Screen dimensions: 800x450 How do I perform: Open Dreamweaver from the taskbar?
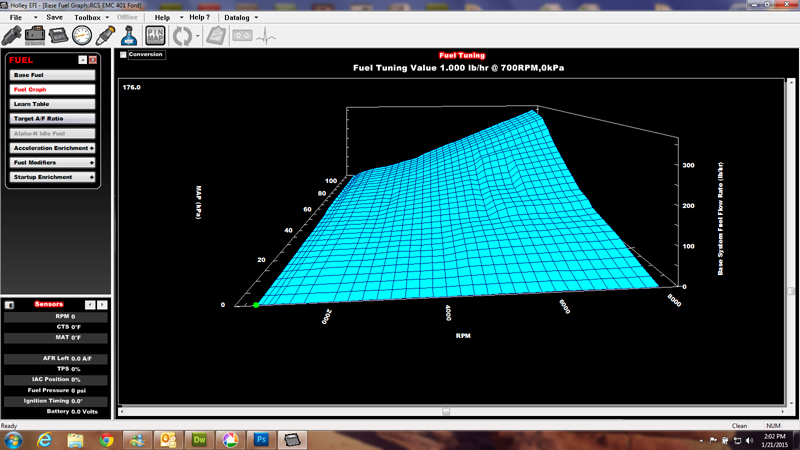point(199,440)
